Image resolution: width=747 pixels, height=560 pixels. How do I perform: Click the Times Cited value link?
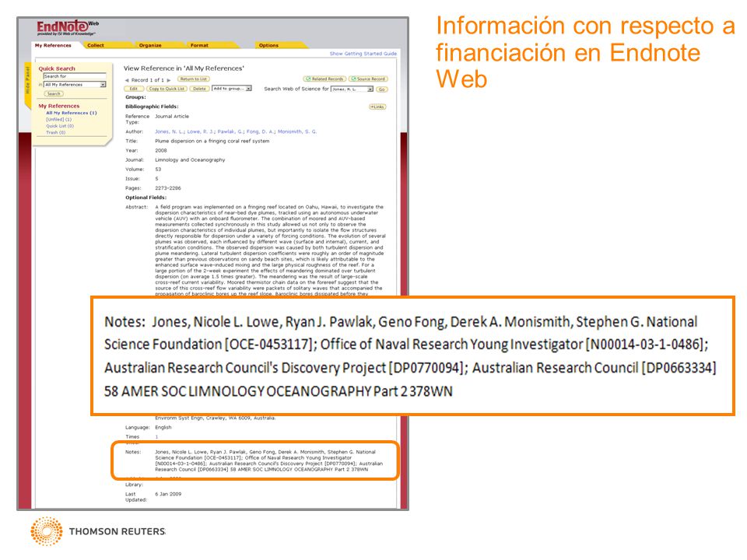coord(156,436)
